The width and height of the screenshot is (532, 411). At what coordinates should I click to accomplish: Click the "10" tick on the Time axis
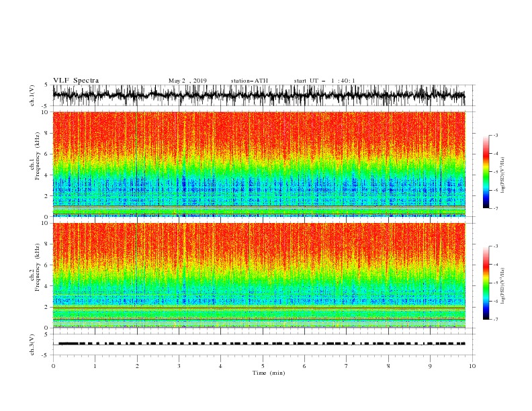click(x=472, y=366)
